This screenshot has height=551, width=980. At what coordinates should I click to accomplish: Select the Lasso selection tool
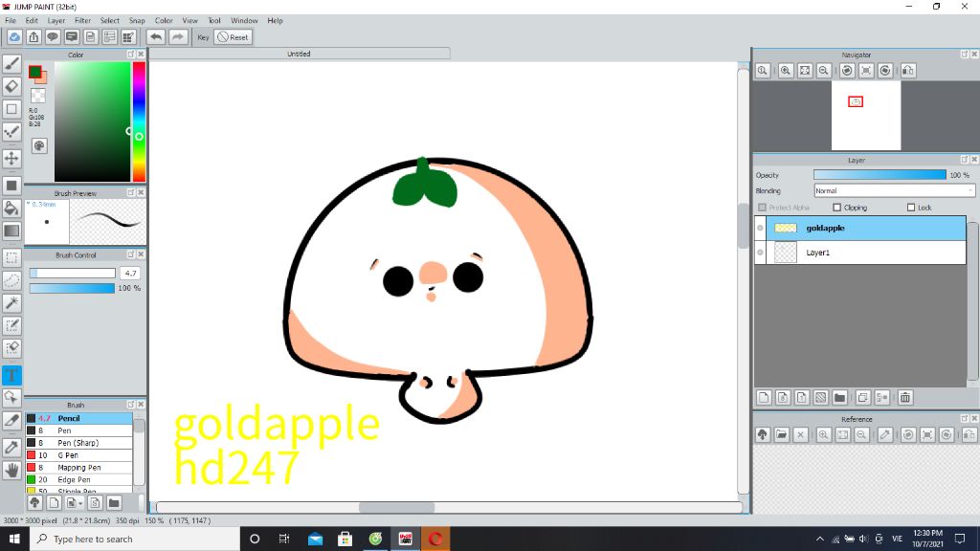point(11,280)
